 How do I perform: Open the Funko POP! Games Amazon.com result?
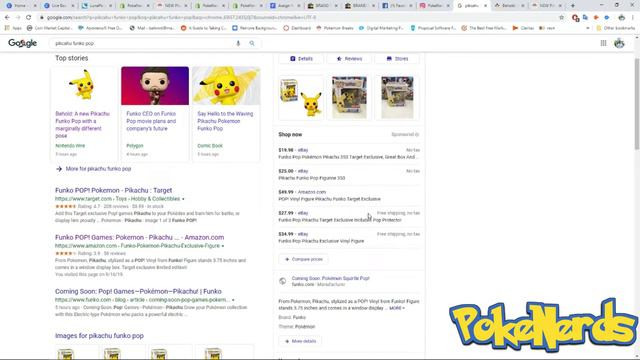point(140,238)
